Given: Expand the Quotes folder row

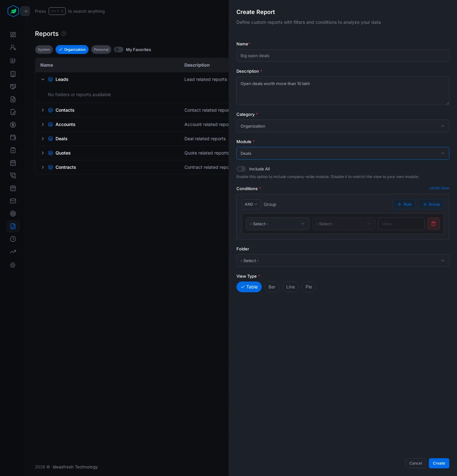Looking at the screenshot, I should pyautogui.click(x=43, y=153).
